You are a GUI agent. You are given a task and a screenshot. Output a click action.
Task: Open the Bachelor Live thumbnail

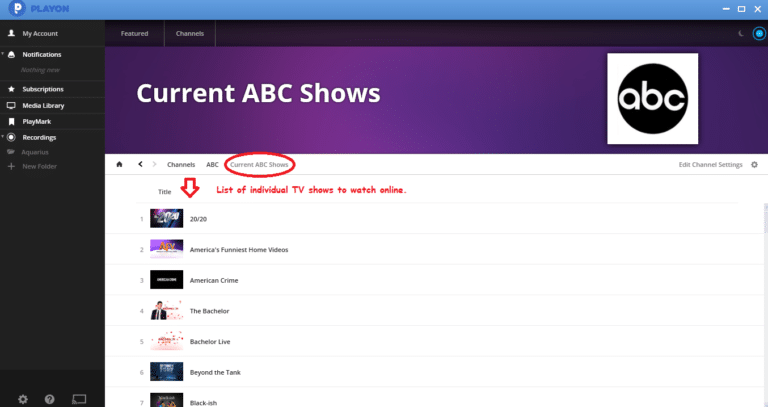tap(167, 341)
